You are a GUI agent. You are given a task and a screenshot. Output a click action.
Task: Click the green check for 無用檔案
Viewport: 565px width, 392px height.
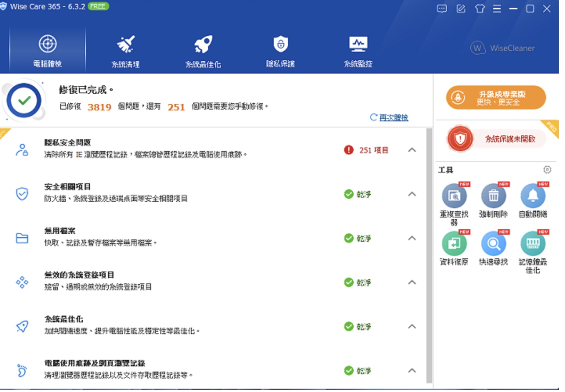(349, 238)
